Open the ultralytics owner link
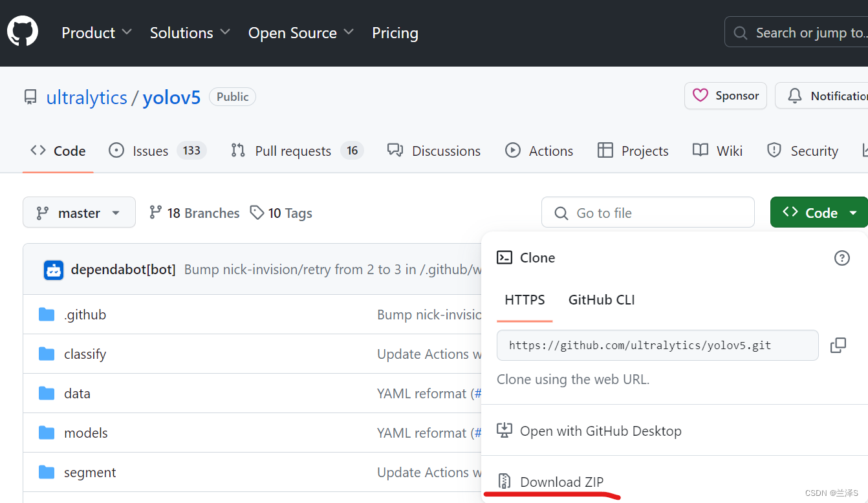Image resolution: width=868 pixels, height=503 pixels. [x=87, y=97]
